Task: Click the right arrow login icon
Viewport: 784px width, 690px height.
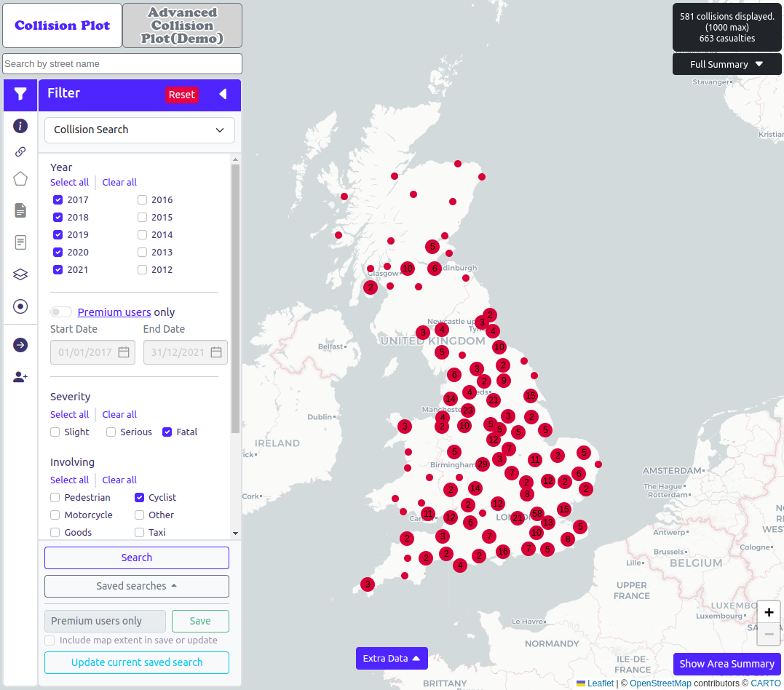Action: click(x=20, y=345)
